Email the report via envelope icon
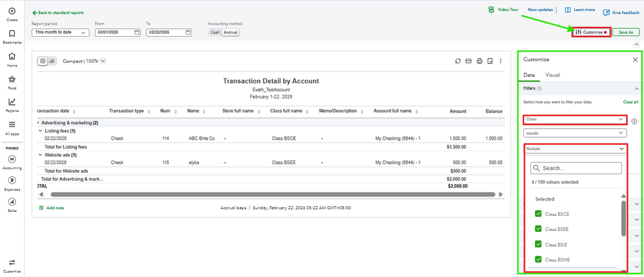Screen dimensions: 644x277 [x=468, y=61]
